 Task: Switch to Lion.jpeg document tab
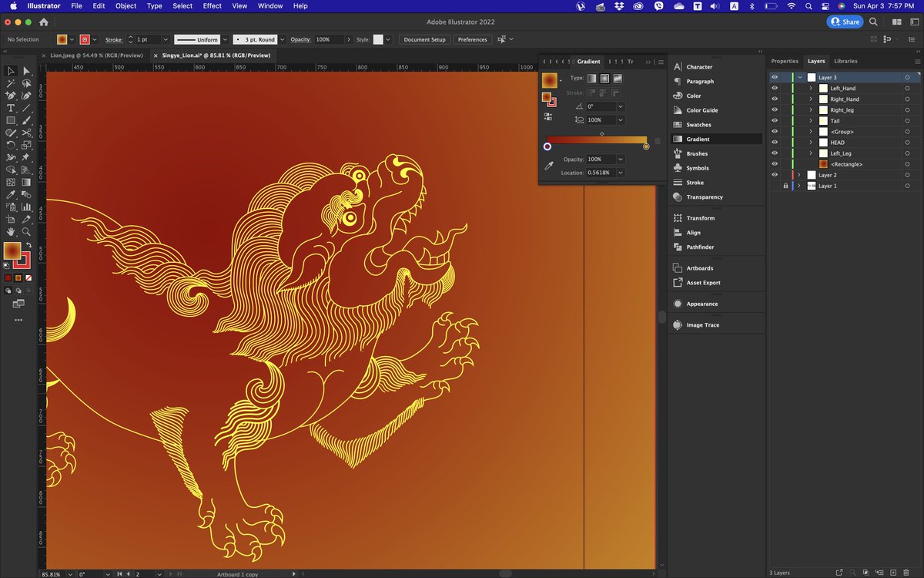coord(95,55)
